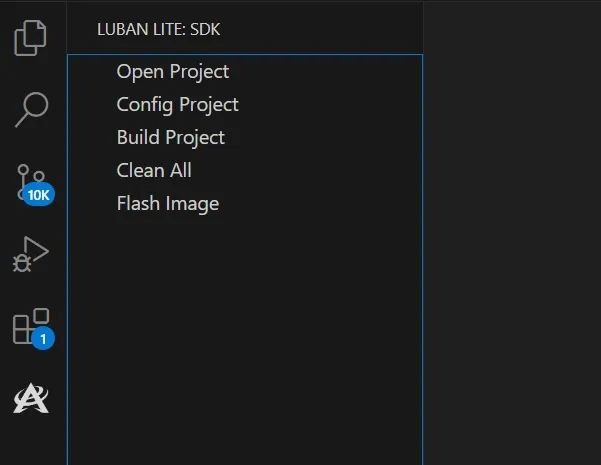The height and width of the screenshot is (465, 601).
Task: Open the Search magnifier icon
Action: (x=31, y=109)
